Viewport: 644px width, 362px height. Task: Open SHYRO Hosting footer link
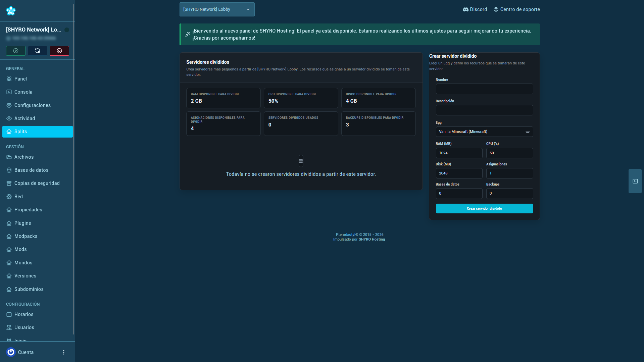tap(371, 240)
